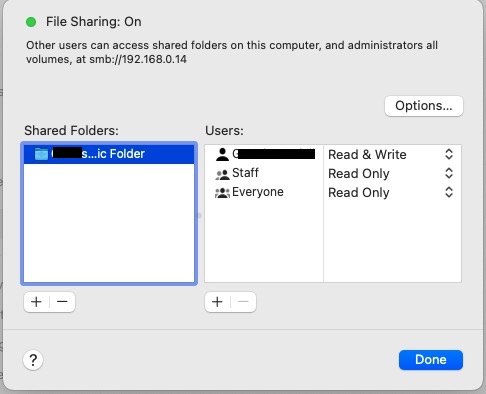Click the Options... button
Screen dimensions: 486x394
[424, 106]
